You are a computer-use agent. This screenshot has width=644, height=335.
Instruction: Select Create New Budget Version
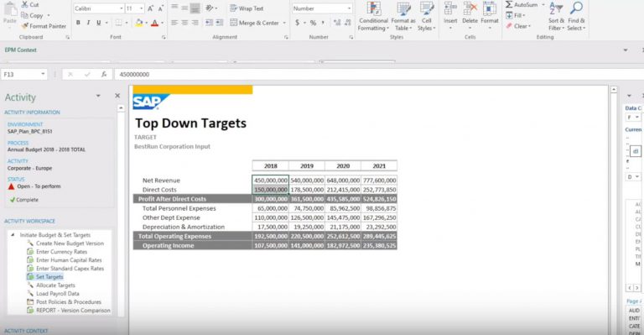point(65,243)
